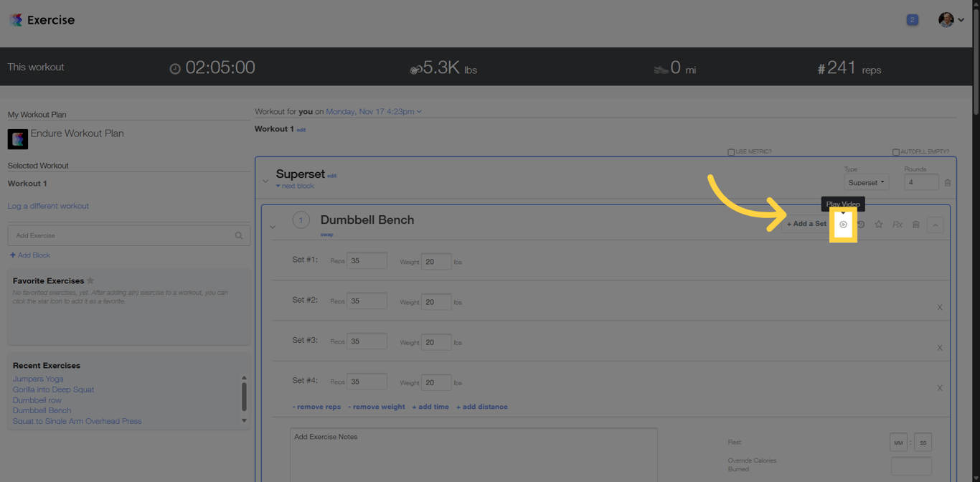Image resolution: width=980 pixels, height=482 pixels.
Task: Remove Set #4 with its X
Action: [940, 388]
